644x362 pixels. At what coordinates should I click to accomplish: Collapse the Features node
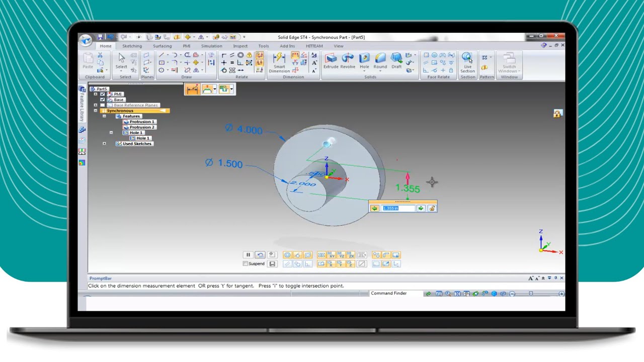pyautogui.click(x=105, y=116)
